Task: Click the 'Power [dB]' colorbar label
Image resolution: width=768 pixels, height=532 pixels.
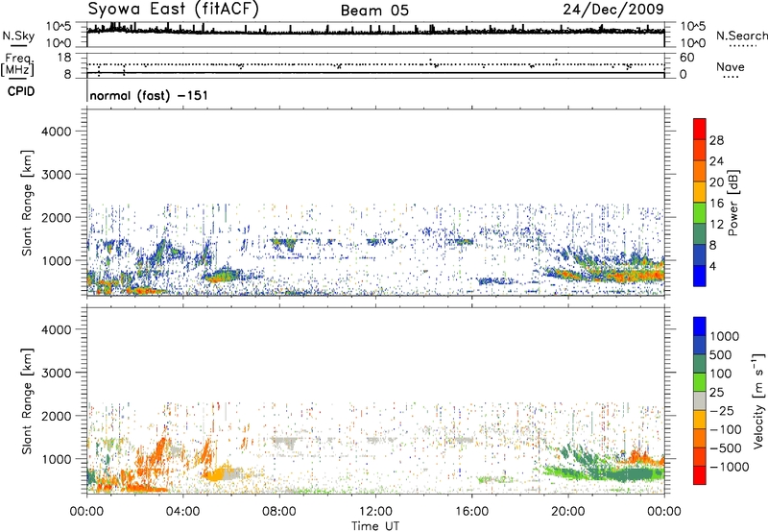Action: pyautogui.click(x=732, y=203)
